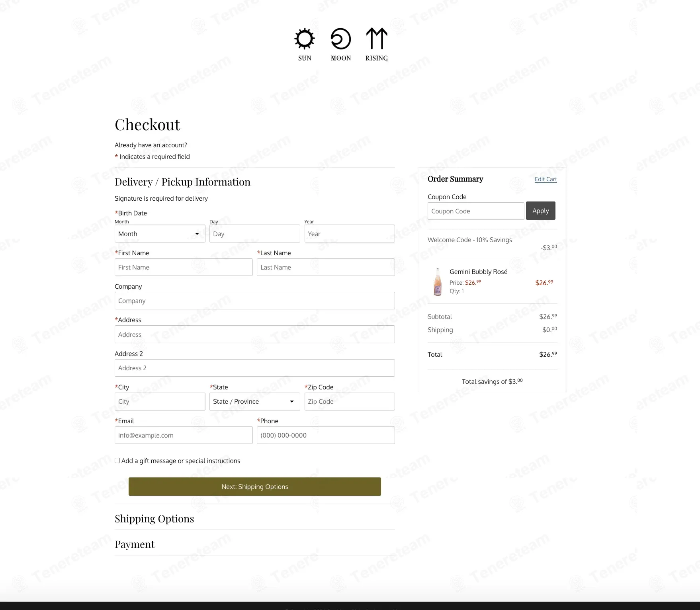Image resolution: width=700 pixels, height=610 pixels.
Task: Click the Shipping label in Order Summary
Action: click(x=440, y=330)
